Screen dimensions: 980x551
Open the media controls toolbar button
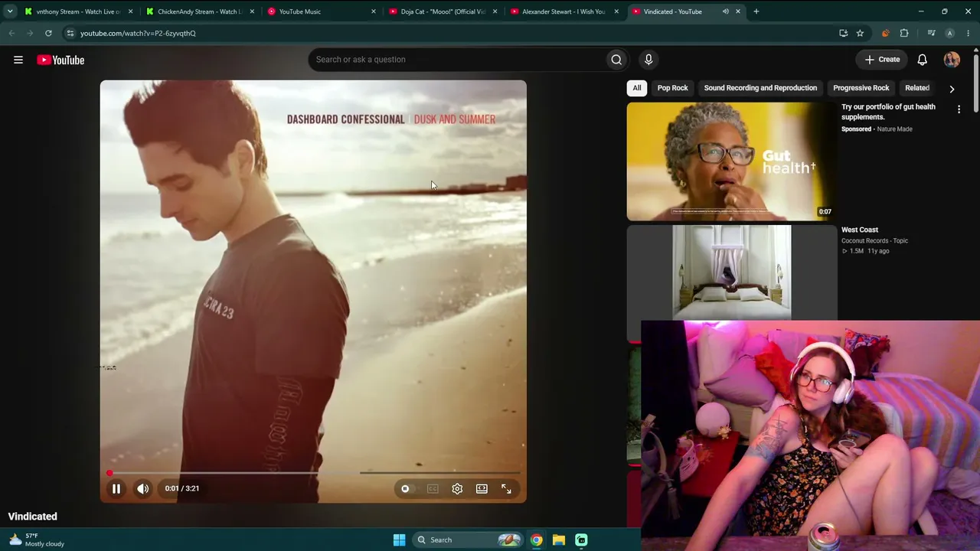[931, 33]
